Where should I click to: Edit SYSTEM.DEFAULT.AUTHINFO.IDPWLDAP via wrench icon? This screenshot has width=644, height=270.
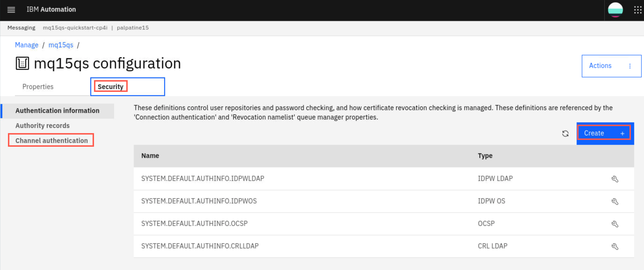tap(615, 179)
